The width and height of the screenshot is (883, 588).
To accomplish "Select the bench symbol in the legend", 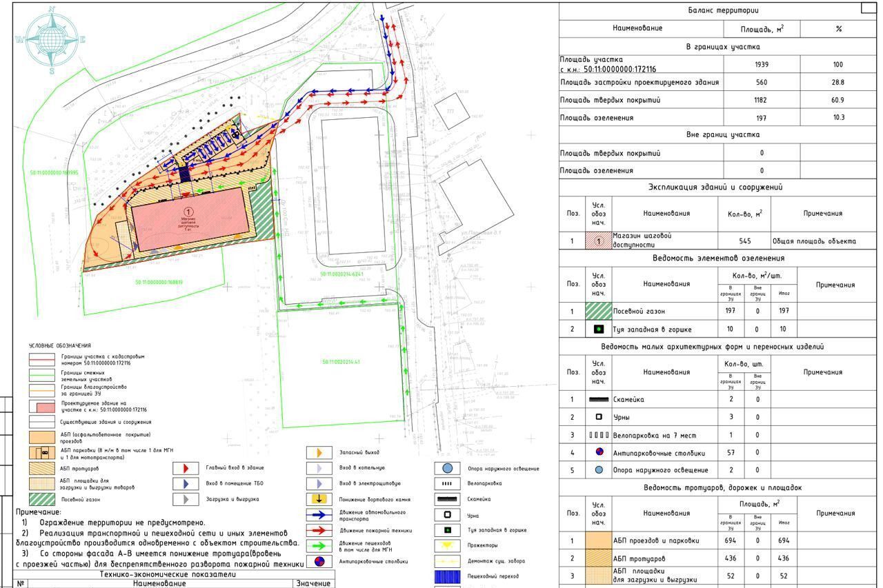I will (447, 499).
